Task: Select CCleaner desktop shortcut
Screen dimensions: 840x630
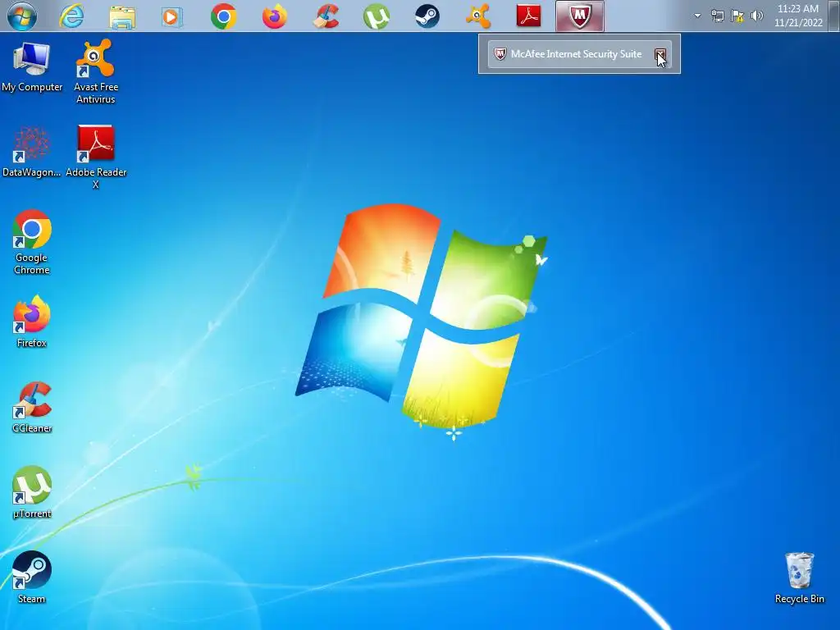Action: (x=32, y=407)
